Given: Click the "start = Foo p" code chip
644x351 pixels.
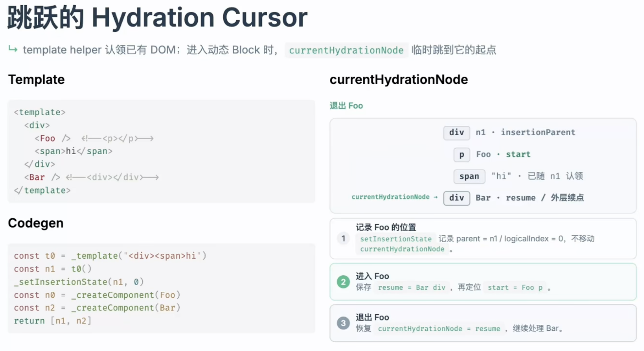Looking at the screenshot, I should [x=515, y=288].
